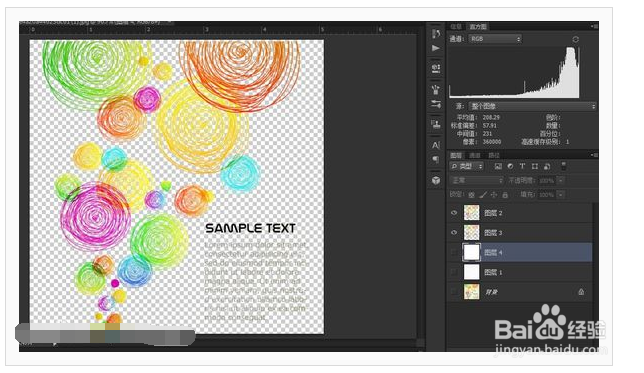Image resolution: width=644 pixels, height=373 pixels.
Task: Select layer 图层 2 thumbnail
Action: pyautogui.click(x=472, y=213)
